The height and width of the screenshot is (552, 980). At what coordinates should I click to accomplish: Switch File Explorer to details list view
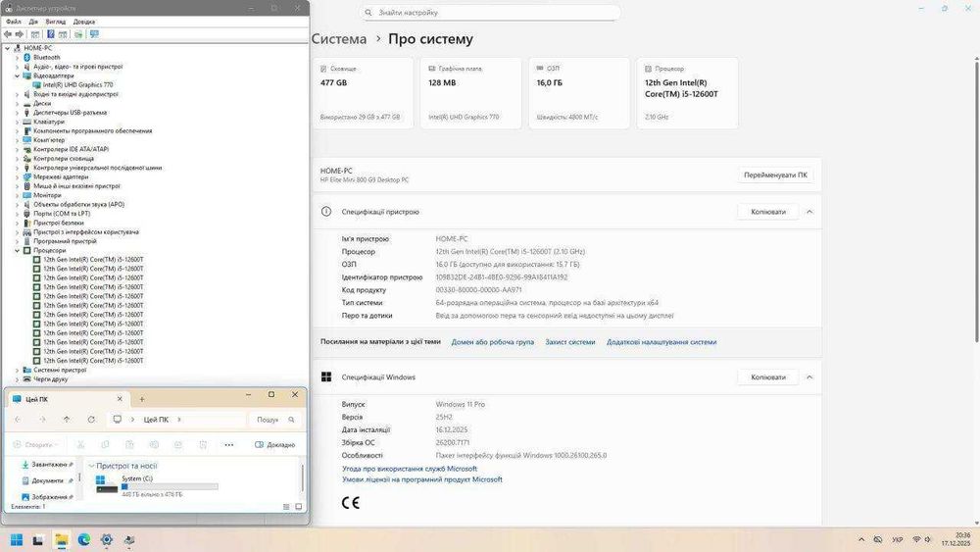pyautogui.click(x=286, y=506)
